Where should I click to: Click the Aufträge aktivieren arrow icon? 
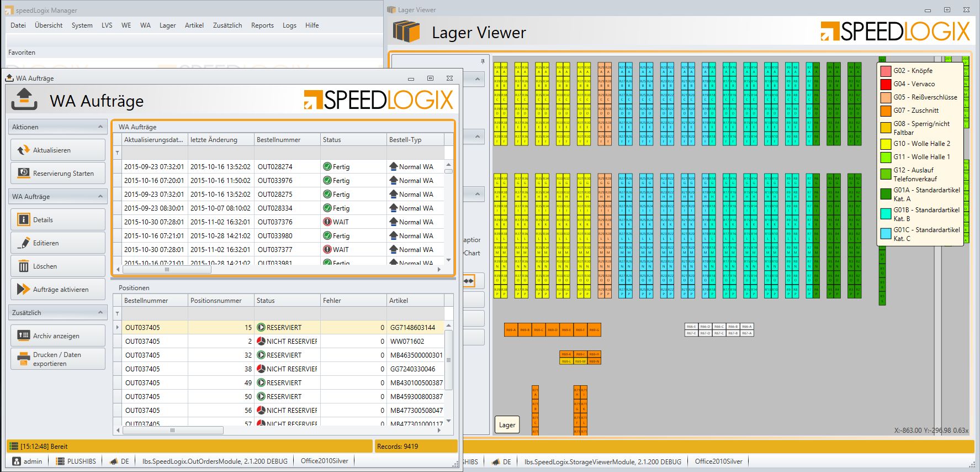23,289
